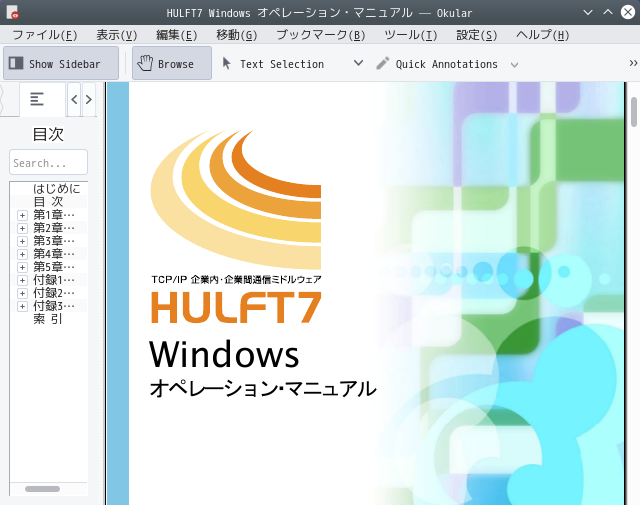640x505 pixels.
Task: Open the ブックマーク(B) menu
Action: click(x=321, y=35)
